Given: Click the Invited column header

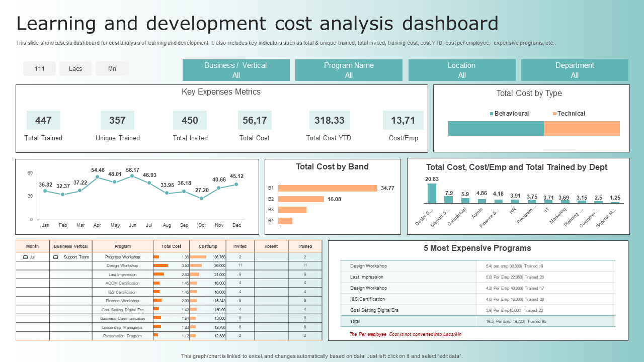Looking at the screenshot, I should 240,246.
